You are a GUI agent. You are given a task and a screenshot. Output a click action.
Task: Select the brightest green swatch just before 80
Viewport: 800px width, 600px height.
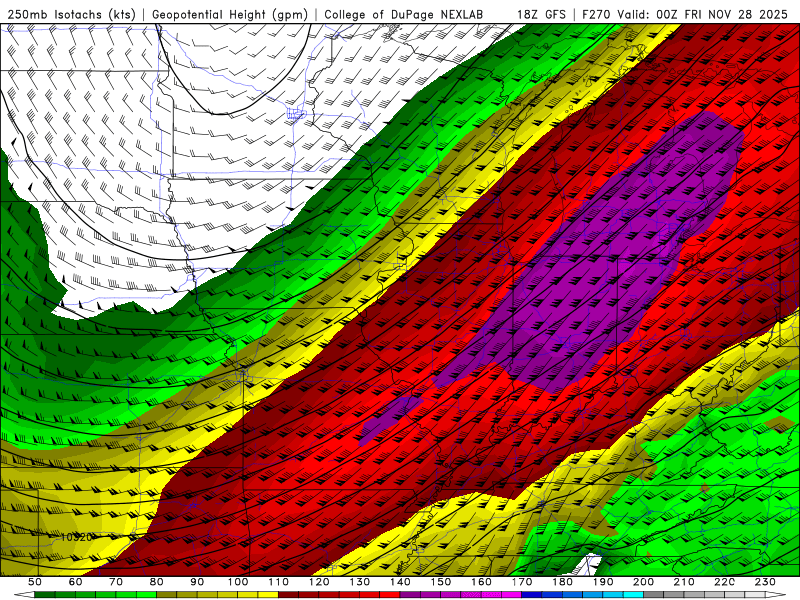click(x=146, y=595)
